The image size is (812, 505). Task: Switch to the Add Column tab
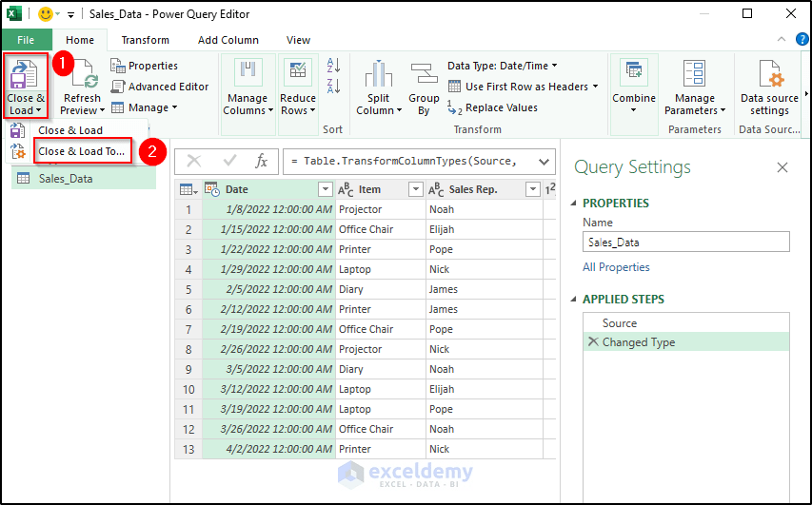pyautogui.click(x=228, y=40)
